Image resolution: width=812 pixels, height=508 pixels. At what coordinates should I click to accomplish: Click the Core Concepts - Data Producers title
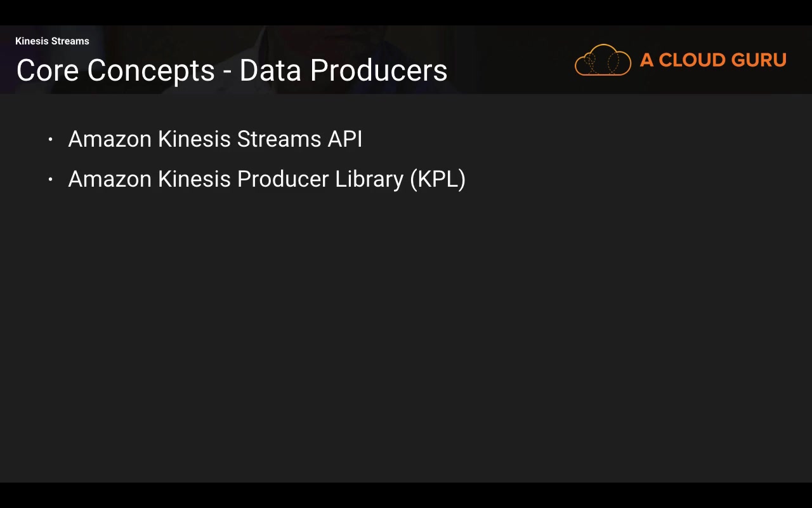pyautogui.click(x=232, y=70)
